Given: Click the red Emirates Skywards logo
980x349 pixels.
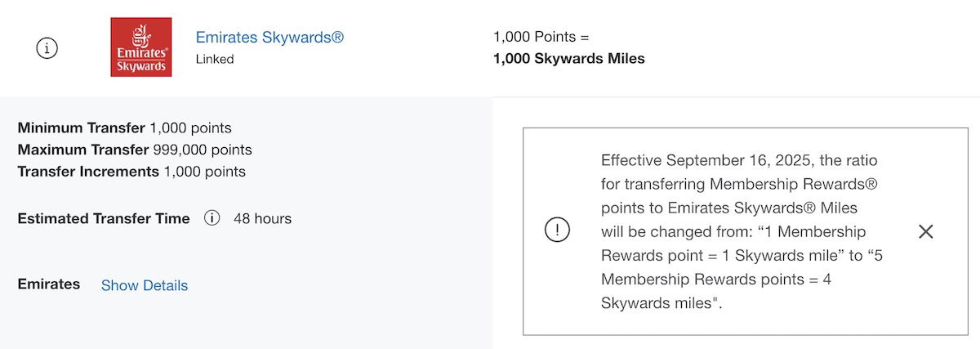Looking at the screenshot, I should [141, 47].
